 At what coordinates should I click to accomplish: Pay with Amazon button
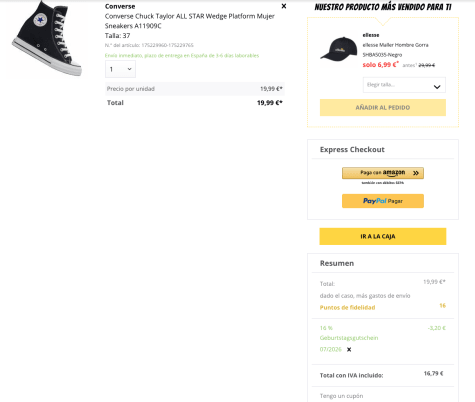coord(383,173)
